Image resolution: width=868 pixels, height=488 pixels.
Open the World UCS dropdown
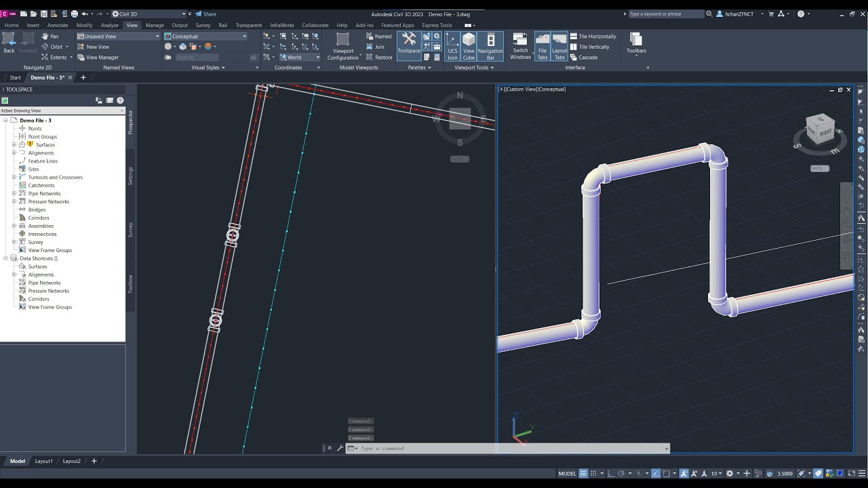(300, 58)
